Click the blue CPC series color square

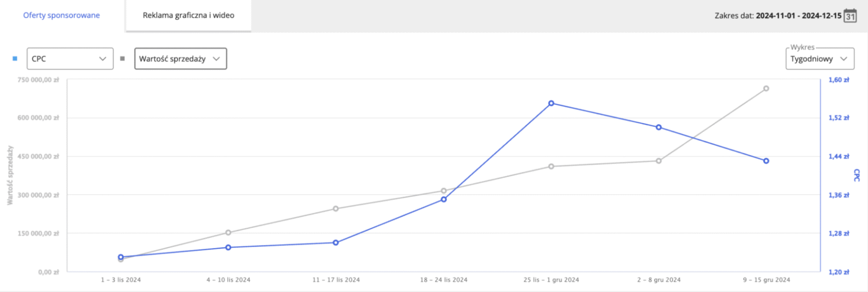pyautogui.click(x=15, y=59)
